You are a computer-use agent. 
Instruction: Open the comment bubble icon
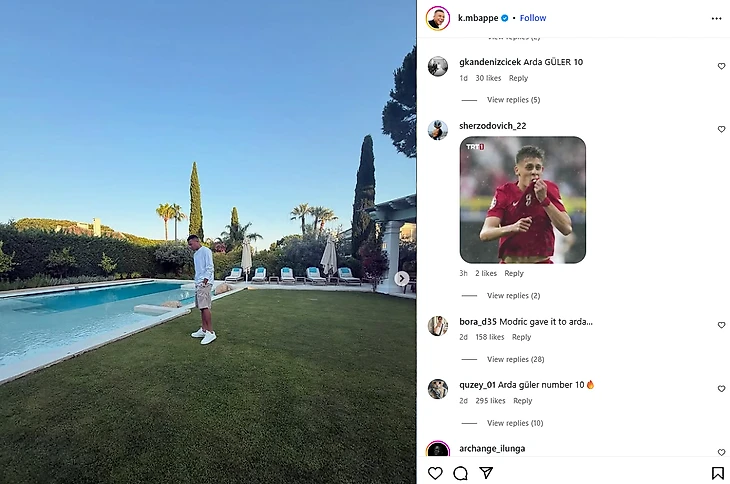(460, 473)
